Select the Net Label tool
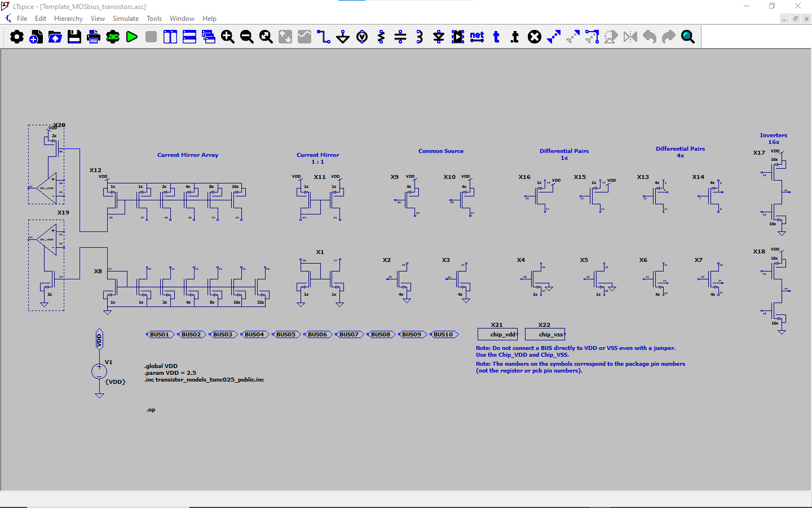This screenshot has width=812, height=508. 477,37
